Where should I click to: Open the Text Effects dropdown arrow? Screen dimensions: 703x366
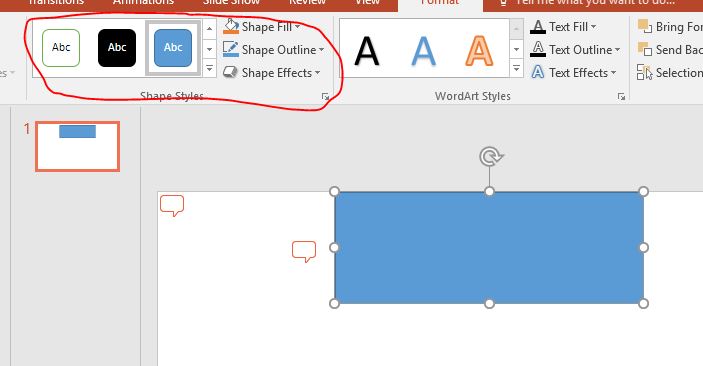pos(613,73)
